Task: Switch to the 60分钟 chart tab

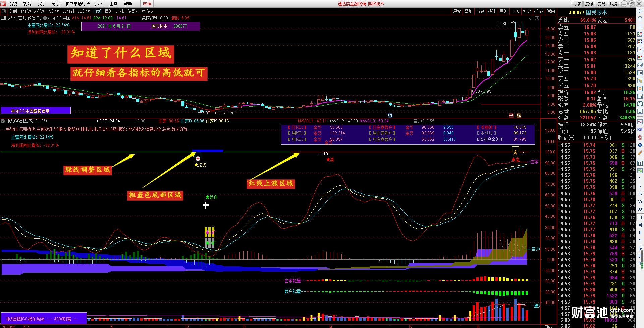Action: tap(84, 11)
